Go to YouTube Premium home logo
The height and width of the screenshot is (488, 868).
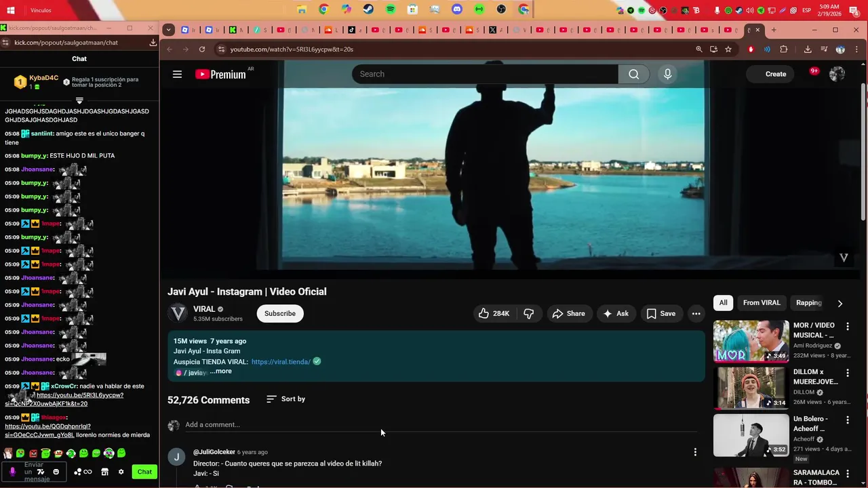coord(221,75)
